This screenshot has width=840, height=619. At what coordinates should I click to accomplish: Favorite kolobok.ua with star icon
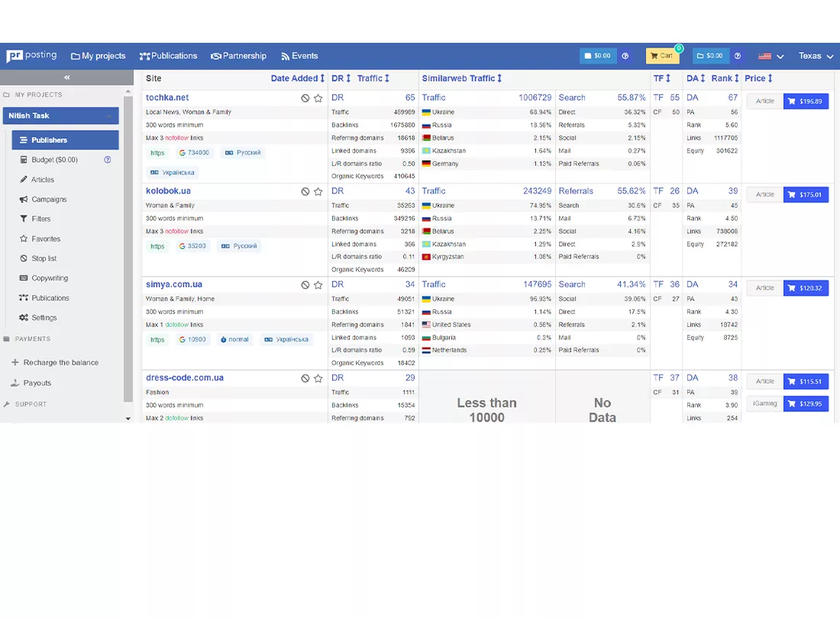pos(318,191)
